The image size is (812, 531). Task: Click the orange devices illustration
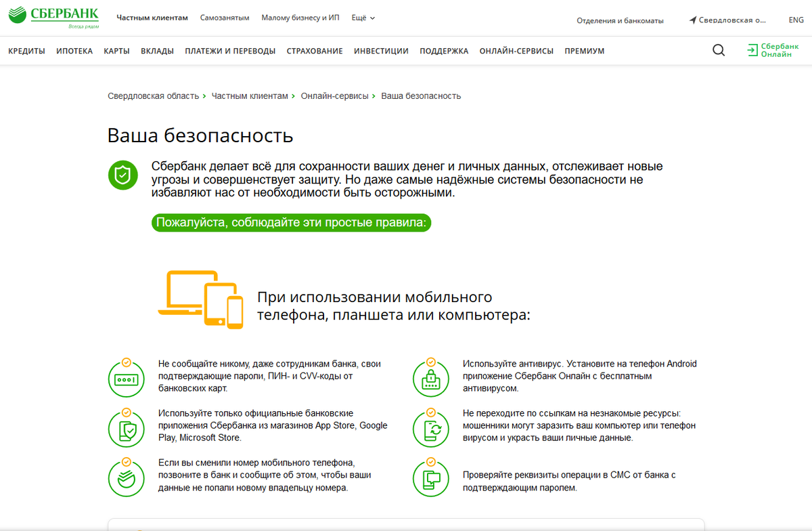coord(200,299)
